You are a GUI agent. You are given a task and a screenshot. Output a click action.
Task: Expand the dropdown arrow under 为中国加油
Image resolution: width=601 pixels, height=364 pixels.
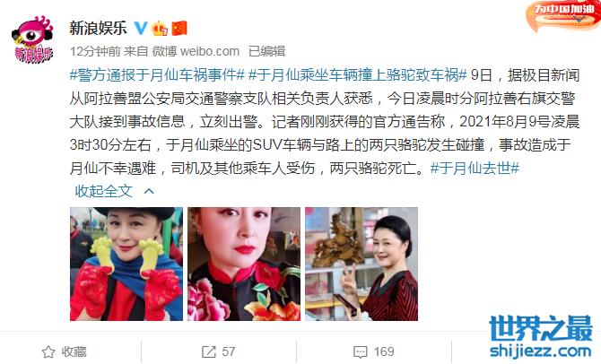[579, 19]
